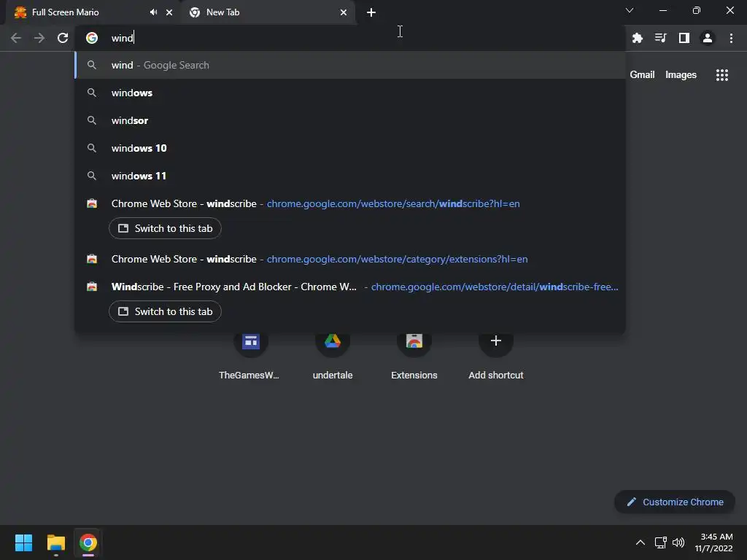Show hidden system tray icons
747x560 pixels.
tap(640, 542)
